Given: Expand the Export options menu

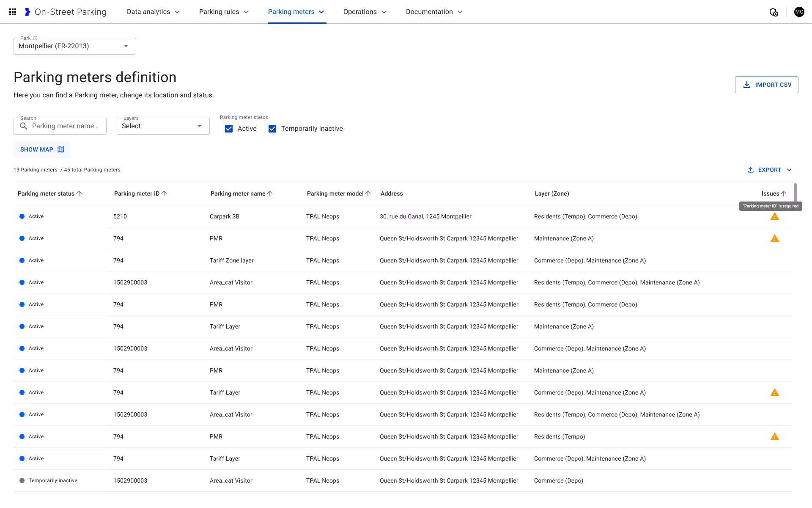Looking at the screenshot, I should (789, 170).
